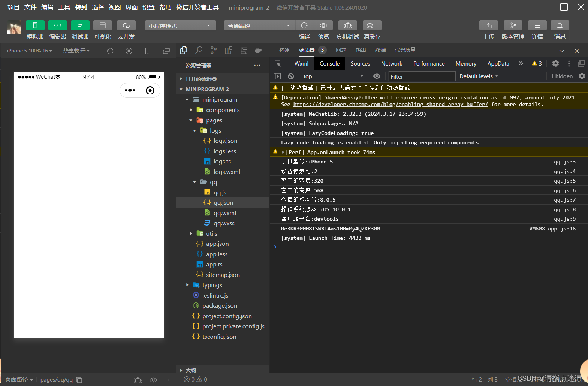
Task: Open the 热重载 hot reload dropdown
Action: pyautogui.click(x=76, y=51)
